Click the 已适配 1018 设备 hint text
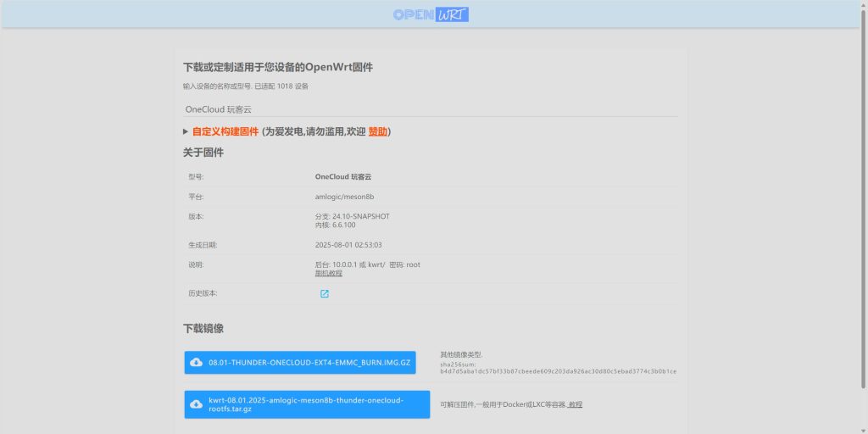 click(x=281, y=86)
